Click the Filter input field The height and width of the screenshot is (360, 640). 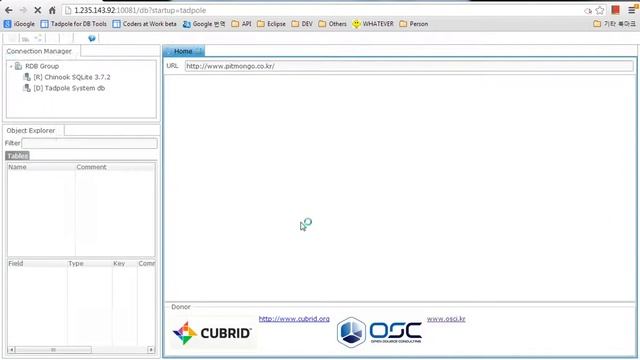89,143
